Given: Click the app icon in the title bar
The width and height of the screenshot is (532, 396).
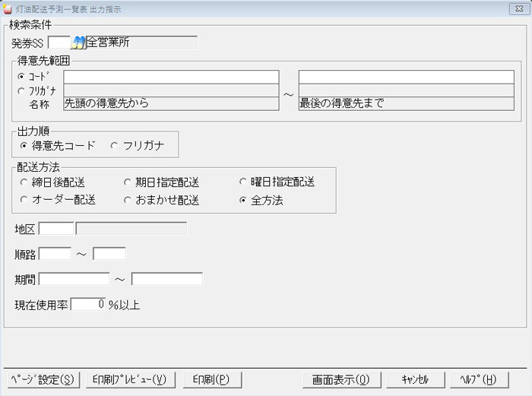Looking at the screenshot, I should (8, 9).
